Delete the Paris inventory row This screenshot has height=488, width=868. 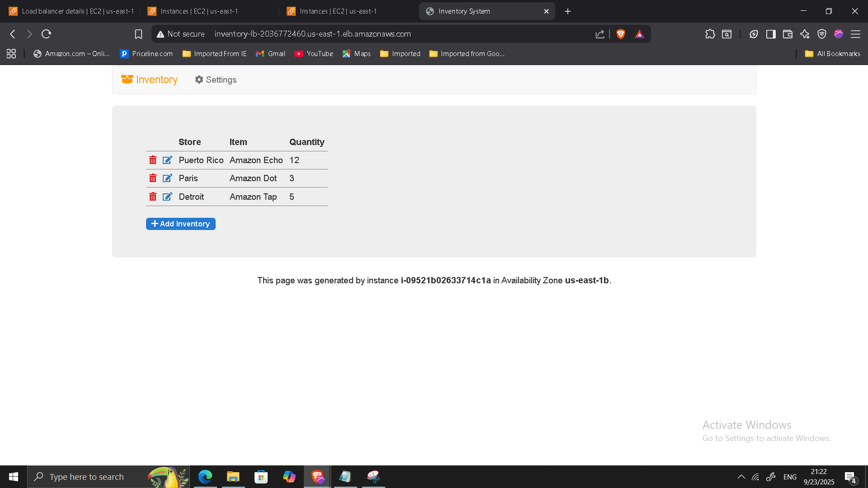pos(153,178)
